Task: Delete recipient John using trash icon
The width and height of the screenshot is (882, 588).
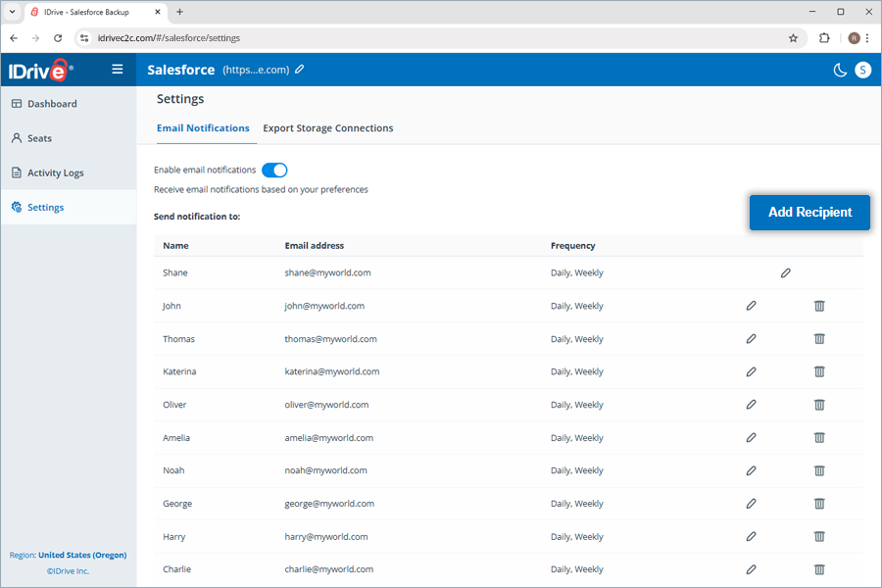Action: (819, 306)
